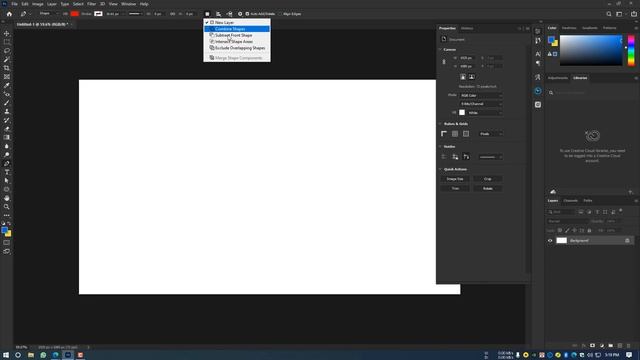The image size is (640, 360).
Task: Switch to the Adjustments tab
Action: (558, 78)
